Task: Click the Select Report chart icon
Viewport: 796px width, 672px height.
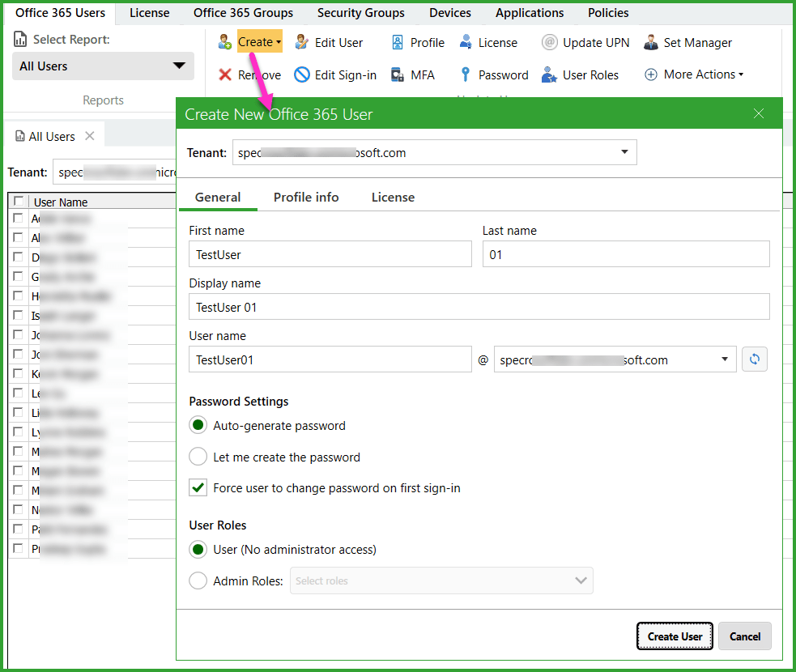Action: click(20, 39)
